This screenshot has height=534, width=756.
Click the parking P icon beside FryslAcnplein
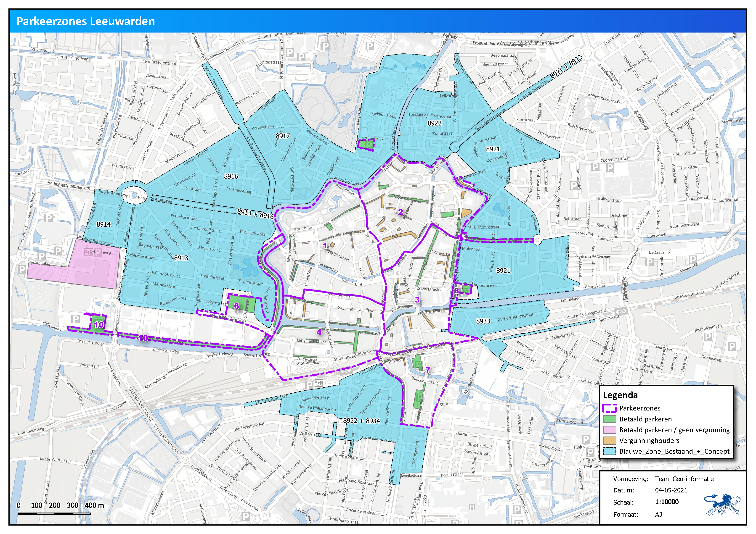click(22, 270)
